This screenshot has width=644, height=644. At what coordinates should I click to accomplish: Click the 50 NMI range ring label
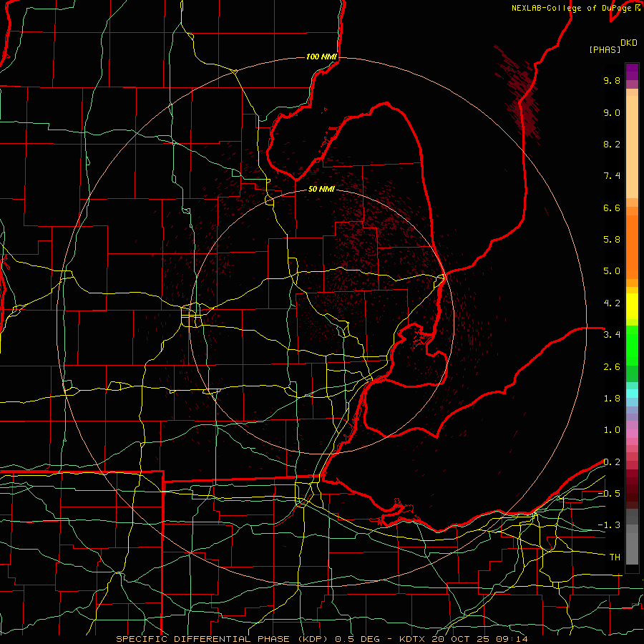coord(321,189)
